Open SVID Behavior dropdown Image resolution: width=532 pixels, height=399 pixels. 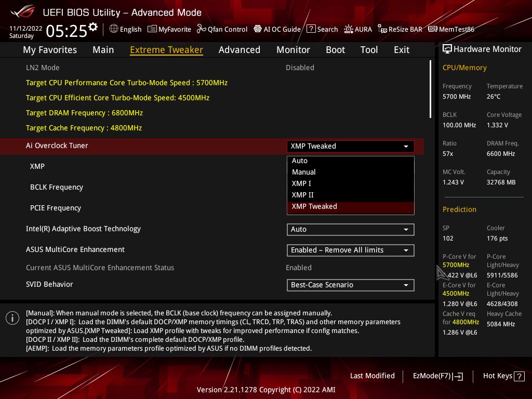351,285
